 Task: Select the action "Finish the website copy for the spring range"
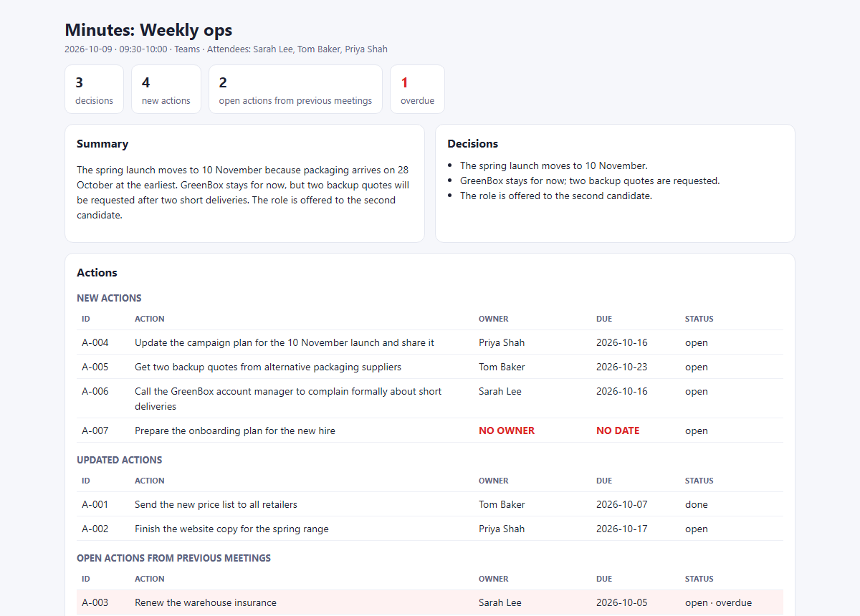231,529
